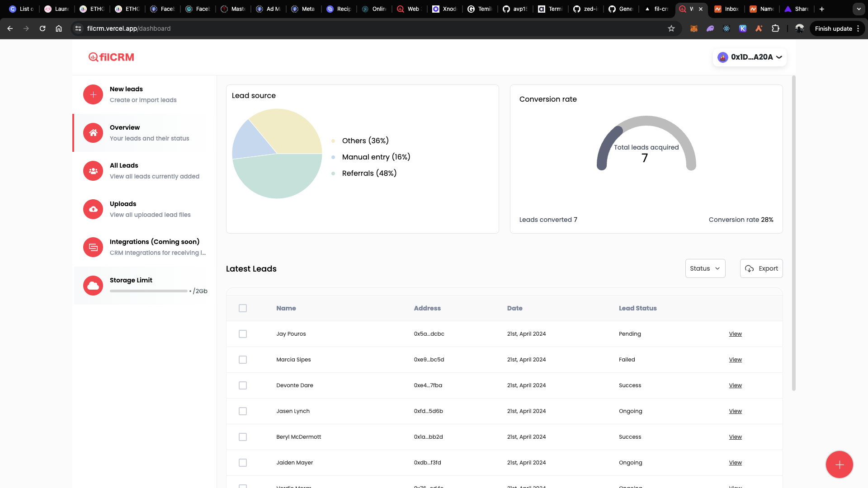Close the active filCRM browser tab

click(x=701, y=9)
